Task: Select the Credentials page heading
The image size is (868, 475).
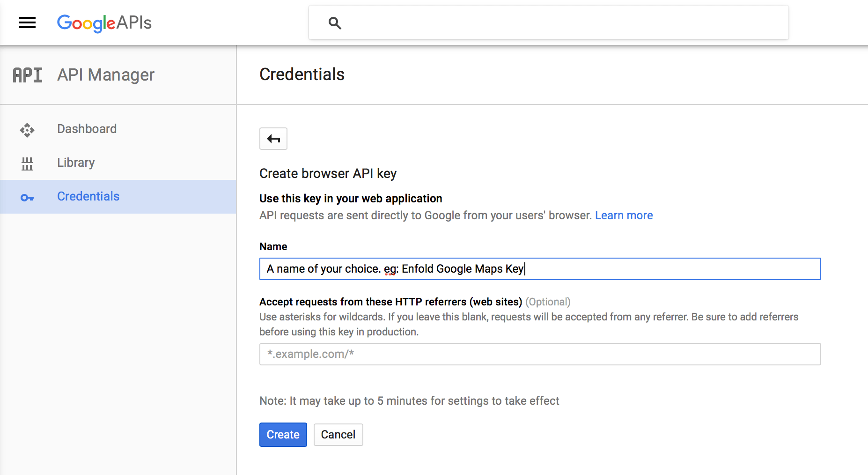Action: (302, 74)
